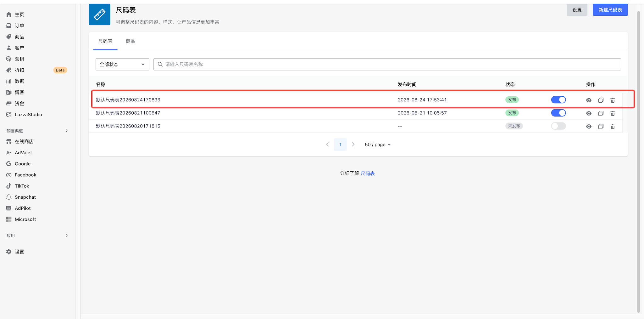
Task: Delete size chart 默认尺码表20260824170833
Action: (613, 100)
